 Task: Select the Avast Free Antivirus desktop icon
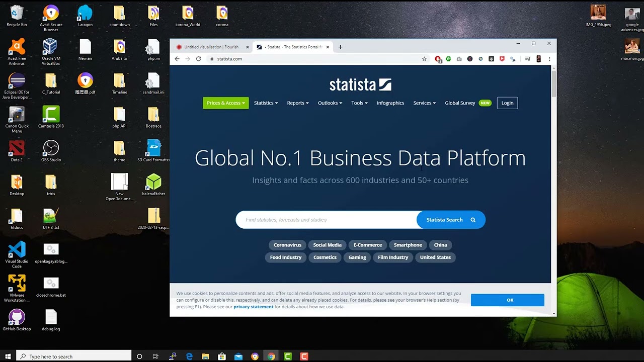[17, 52]
